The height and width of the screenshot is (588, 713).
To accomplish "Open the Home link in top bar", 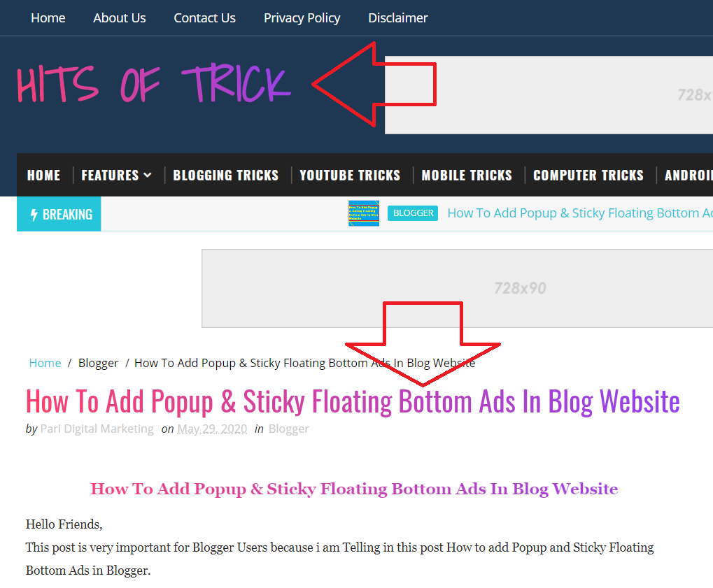I will [48, 17].
